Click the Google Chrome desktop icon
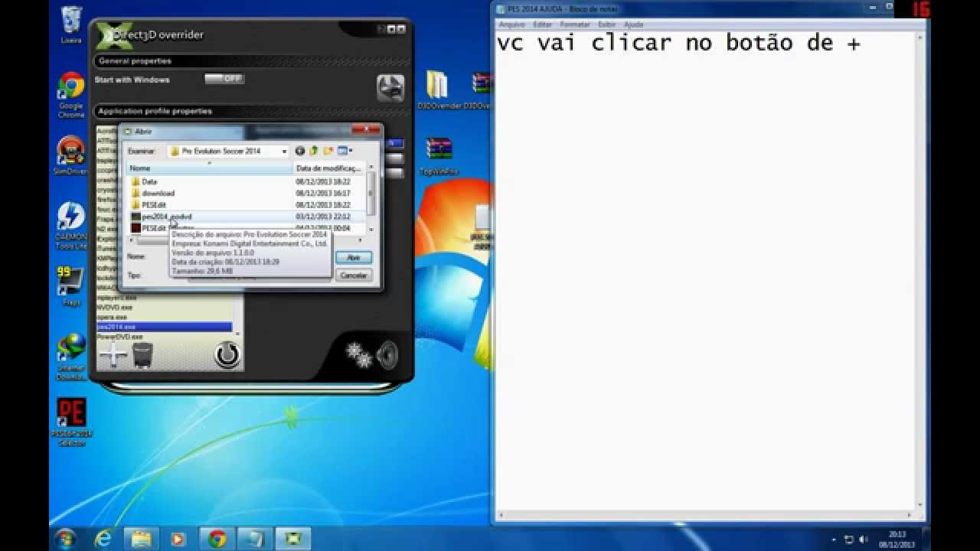Screen dimensions: 980x551 pyautogui.click(x=71, y=96)
